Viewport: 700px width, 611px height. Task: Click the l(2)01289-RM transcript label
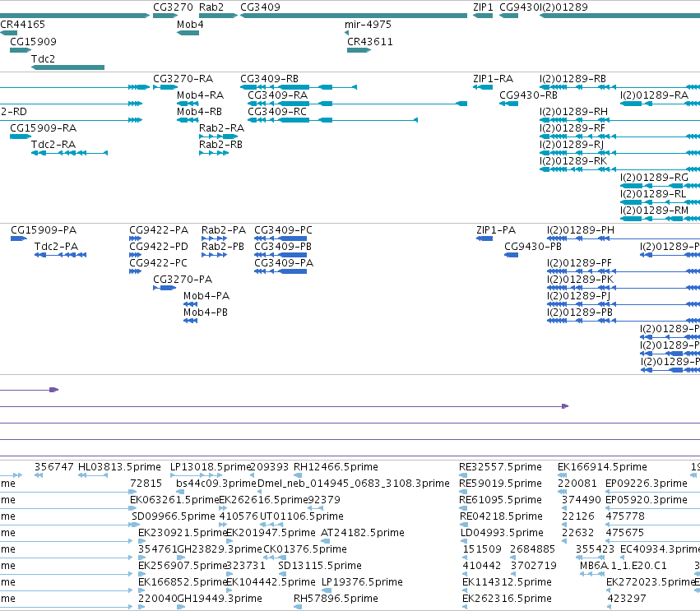655,211
